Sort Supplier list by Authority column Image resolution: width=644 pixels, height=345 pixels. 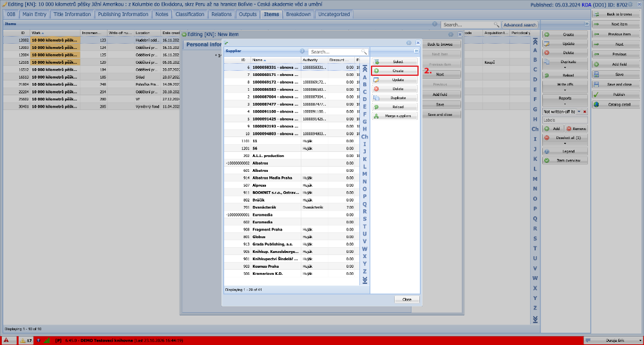314,60
